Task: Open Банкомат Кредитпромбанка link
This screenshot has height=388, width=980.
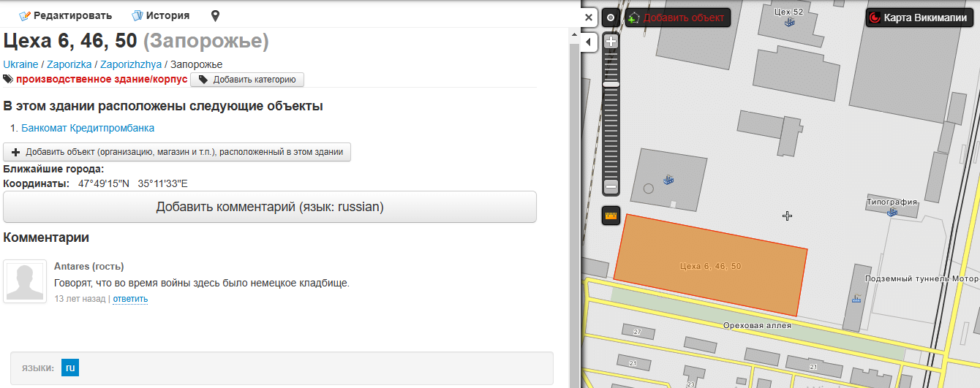Action: [88, 128]
